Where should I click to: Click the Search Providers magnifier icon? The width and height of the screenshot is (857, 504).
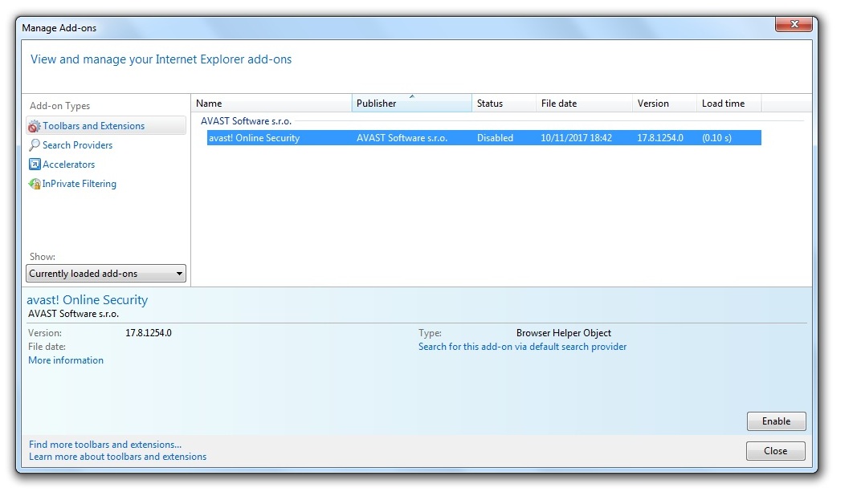pos(34,145)
